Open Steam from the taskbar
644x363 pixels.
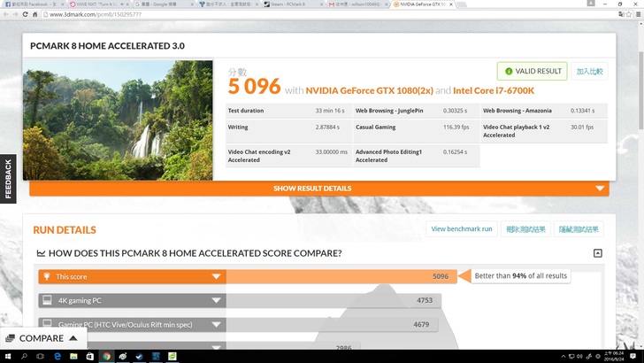point(139,357)
